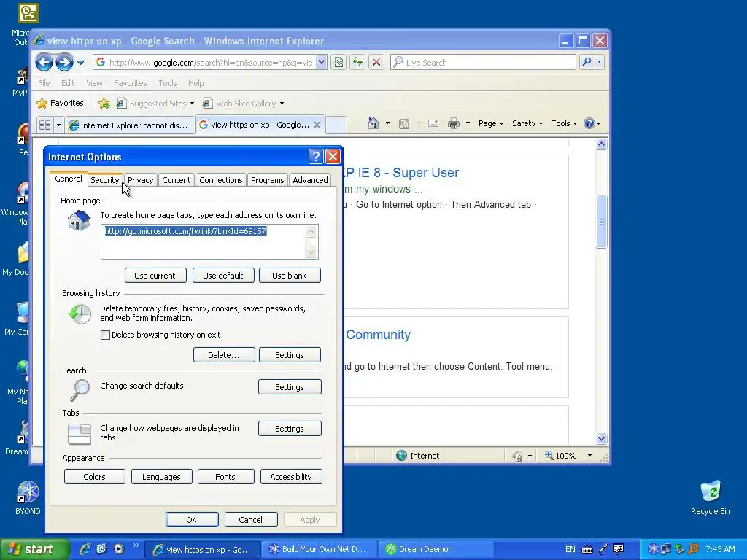The width and height of the screenshot is (747, 560).
Task: Open Web Slice Gallery dropdown
Action: [243, 104]
